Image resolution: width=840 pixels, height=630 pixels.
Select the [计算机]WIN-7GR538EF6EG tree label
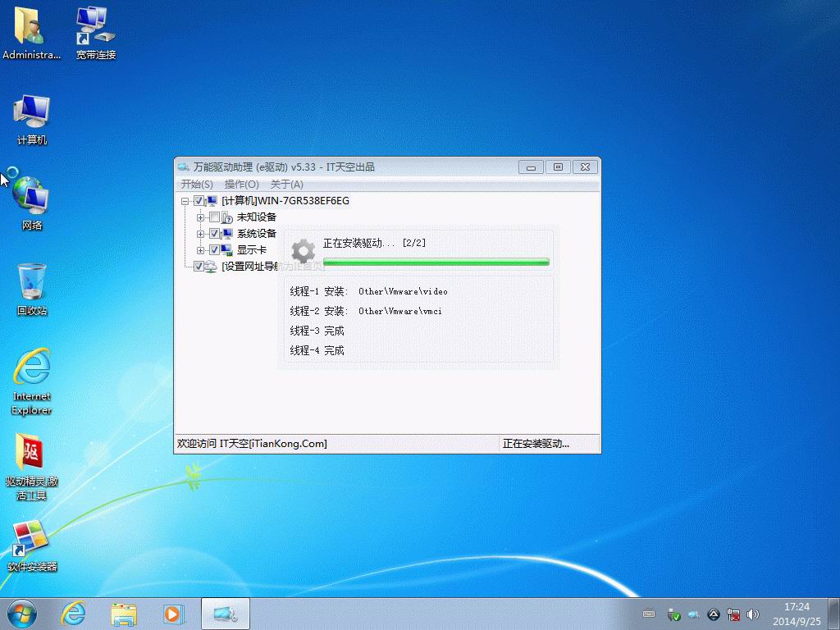(x=285, y=201)
